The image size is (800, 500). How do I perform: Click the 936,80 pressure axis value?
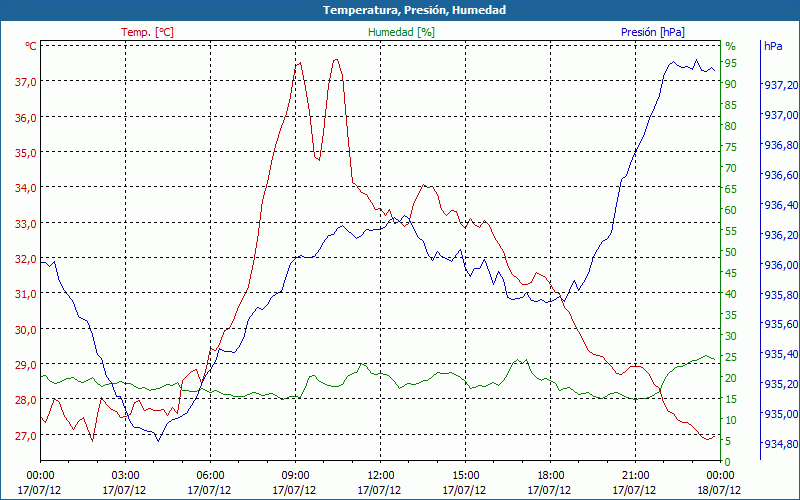tap(781, 145)
